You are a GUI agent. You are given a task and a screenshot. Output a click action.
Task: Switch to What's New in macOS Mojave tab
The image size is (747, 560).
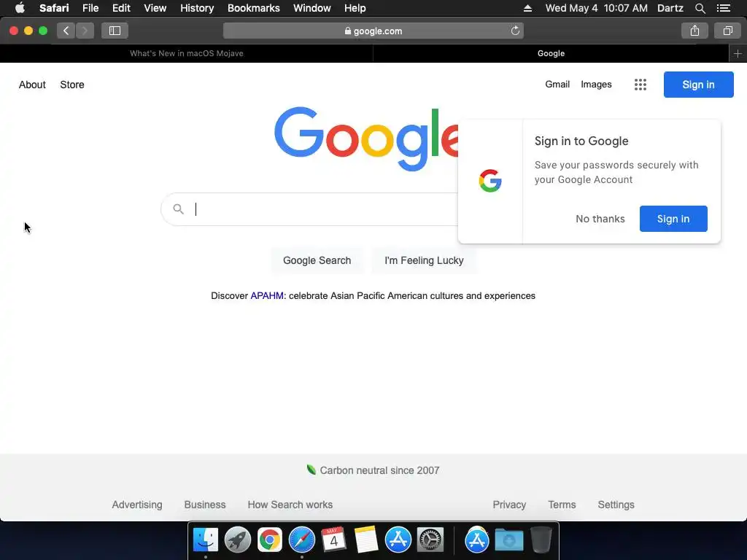pos(186,53)
